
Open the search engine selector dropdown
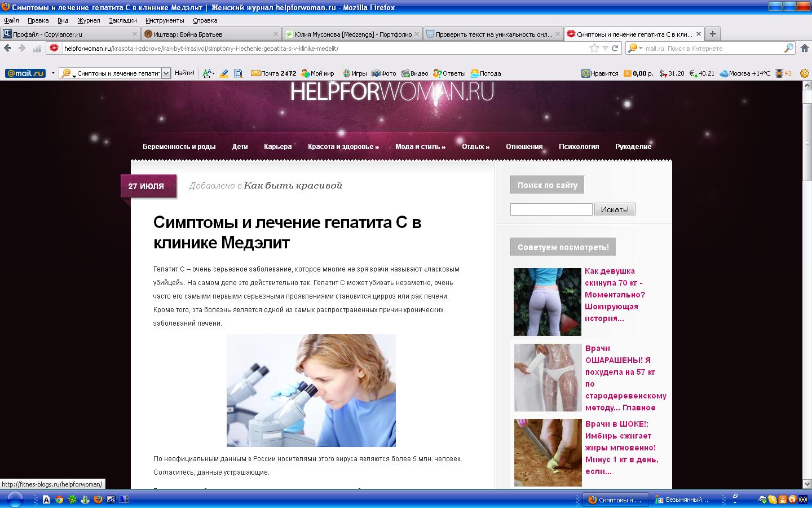(641, 49)
